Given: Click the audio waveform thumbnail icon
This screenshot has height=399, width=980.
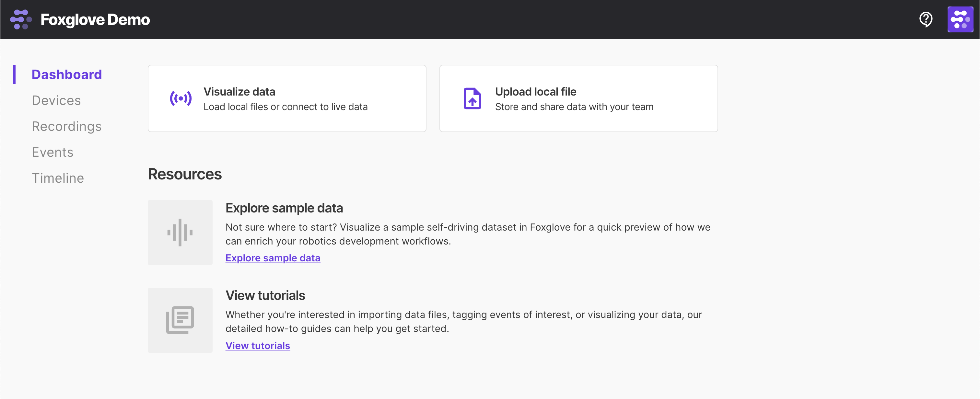Looking at the screenshot, I should tap(180, 233).
